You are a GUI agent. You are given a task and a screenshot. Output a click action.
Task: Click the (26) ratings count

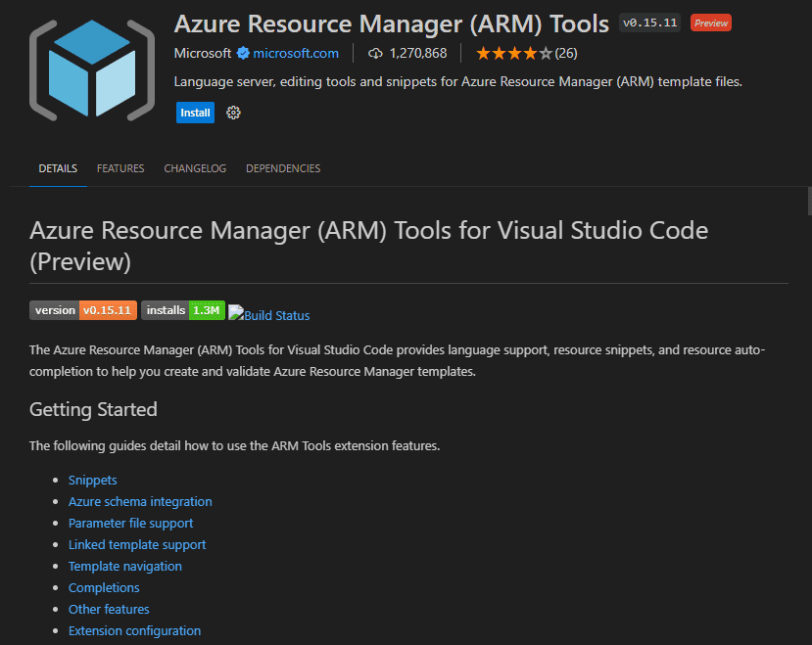pyautogui.click(x=566, y=53)
